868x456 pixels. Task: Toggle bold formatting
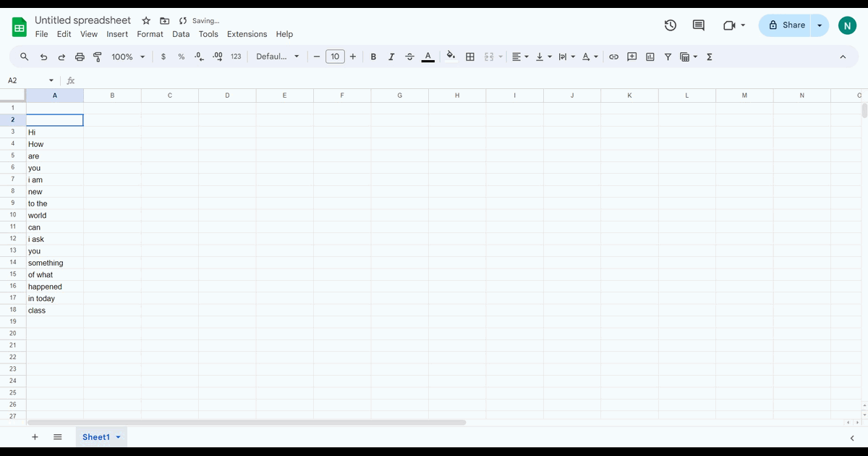click(x=373, y=56)
